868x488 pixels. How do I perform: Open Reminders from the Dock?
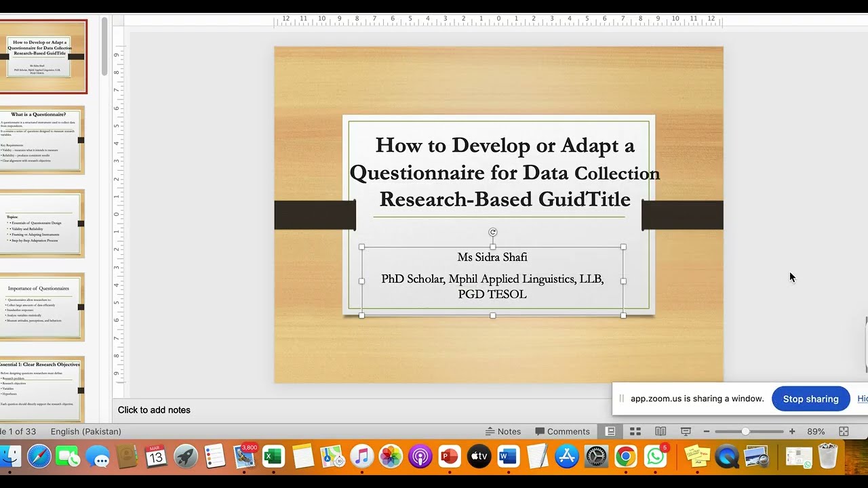(x=215, y=456)
